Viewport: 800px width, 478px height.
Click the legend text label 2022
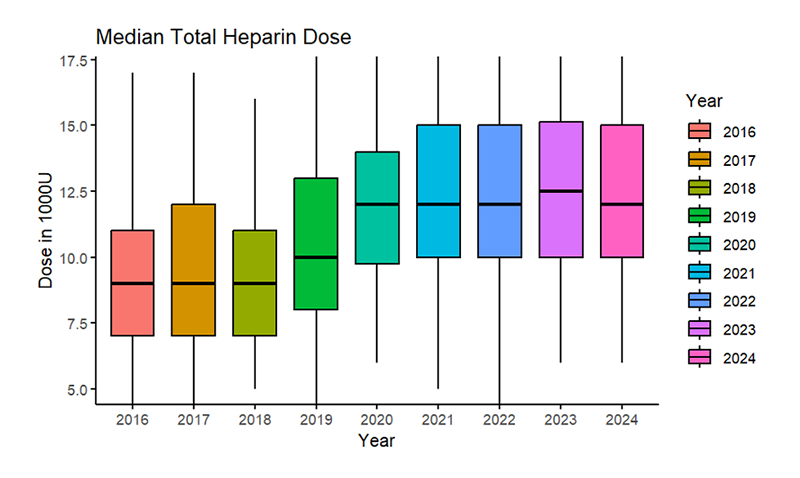point(739,301)
